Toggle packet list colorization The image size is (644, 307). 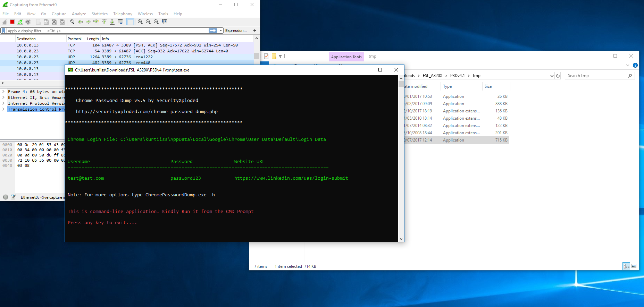coord(131,22)
